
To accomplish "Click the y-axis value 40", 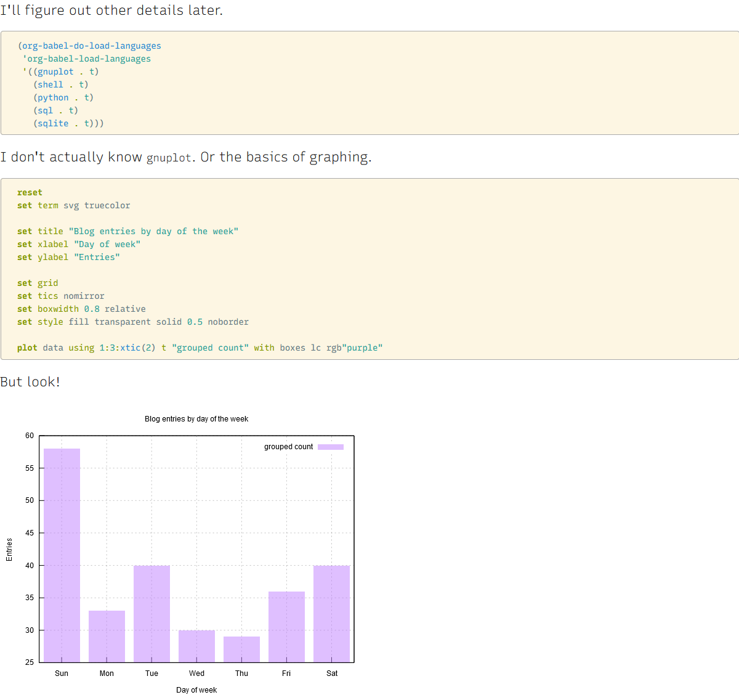I will pyautogui.click(x=30, y=566).
